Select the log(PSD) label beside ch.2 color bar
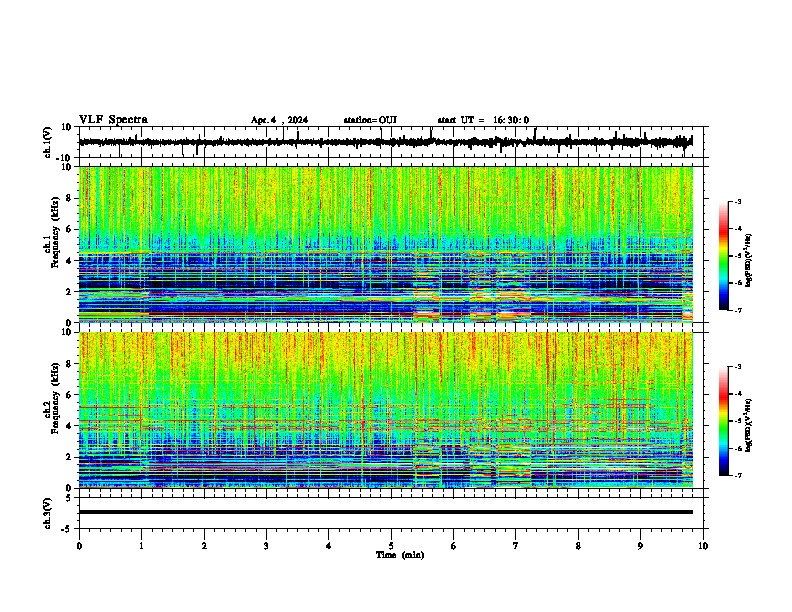 [749, 425]
